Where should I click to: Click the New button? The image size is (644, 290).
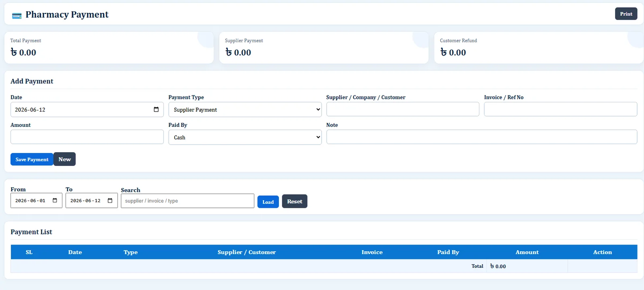pos(64,159)
